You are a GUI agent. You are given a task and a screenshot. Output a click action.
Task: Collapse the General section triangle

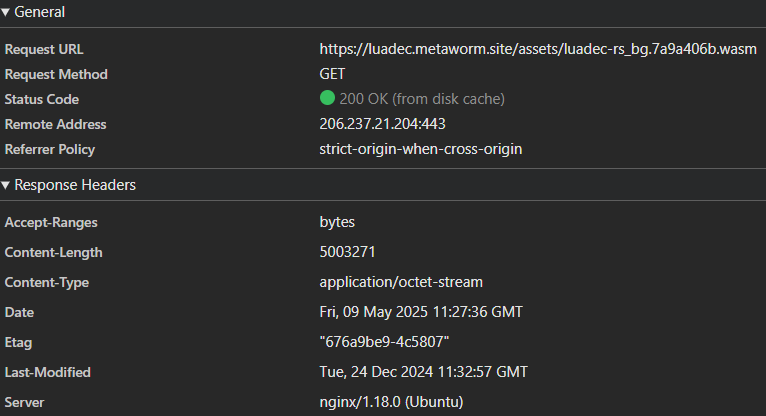(x=6, y=12)
